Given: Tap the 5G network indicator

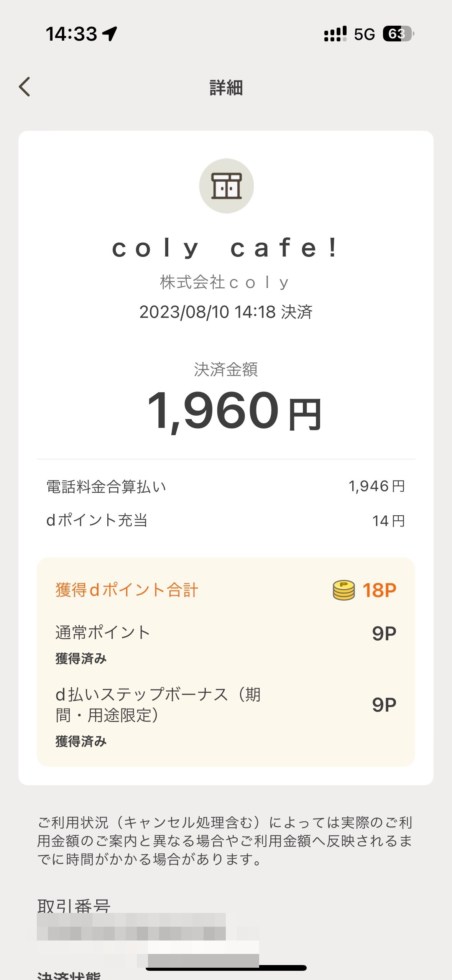Looking at the screenshot, I should [x=364, y=35].
